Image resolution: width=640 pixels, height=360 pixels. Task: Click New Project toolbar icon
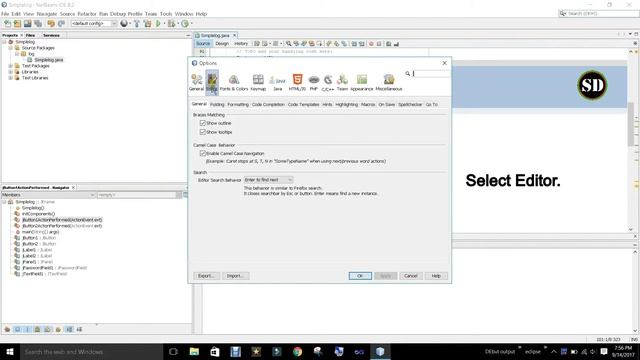click(17, 24)
